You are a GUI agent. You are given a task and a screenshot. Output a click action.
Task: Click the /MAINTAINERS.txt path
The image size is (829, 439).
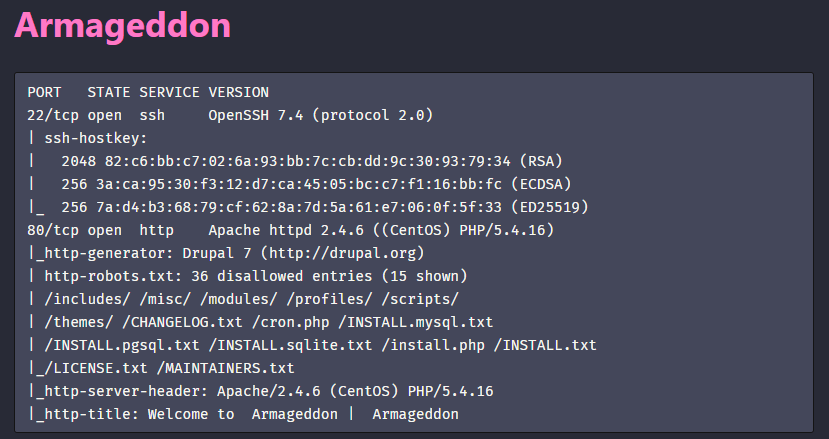coord(226,368)
